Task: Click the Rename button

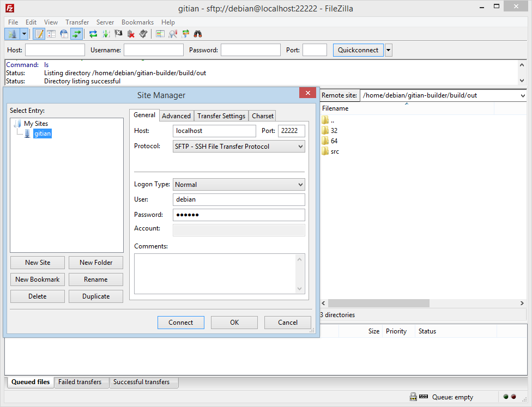Action: (x=96, y=280)
